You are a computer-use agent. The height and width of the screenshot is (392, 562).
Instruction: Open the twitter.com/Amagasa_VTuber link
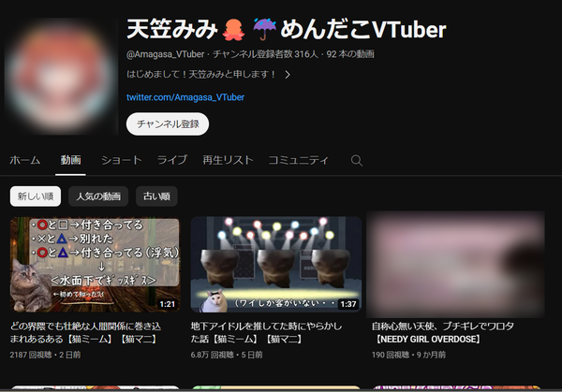(x=185, y=97)
